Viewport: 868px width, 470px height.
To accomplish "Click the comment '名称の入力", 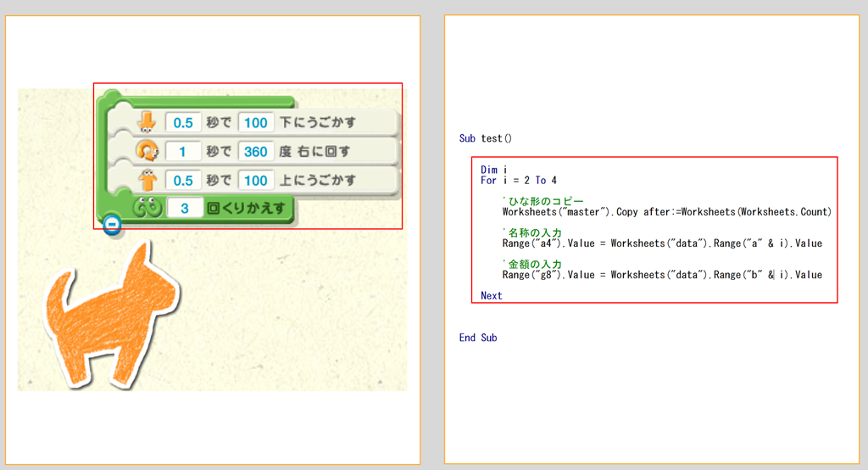I will 532,232.
